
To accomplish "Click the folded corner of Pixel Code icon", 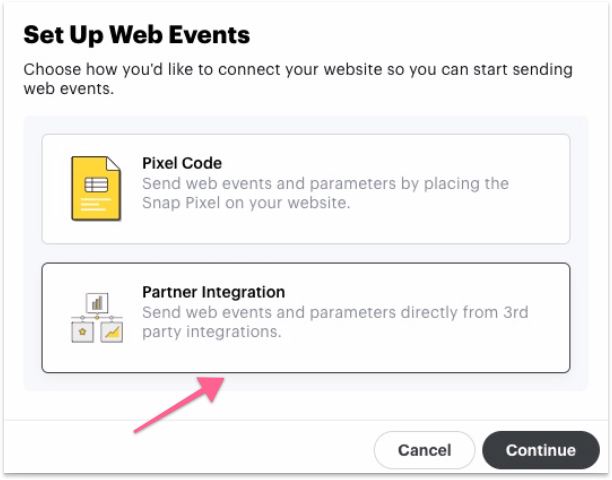I will click(x=116, y=161).
